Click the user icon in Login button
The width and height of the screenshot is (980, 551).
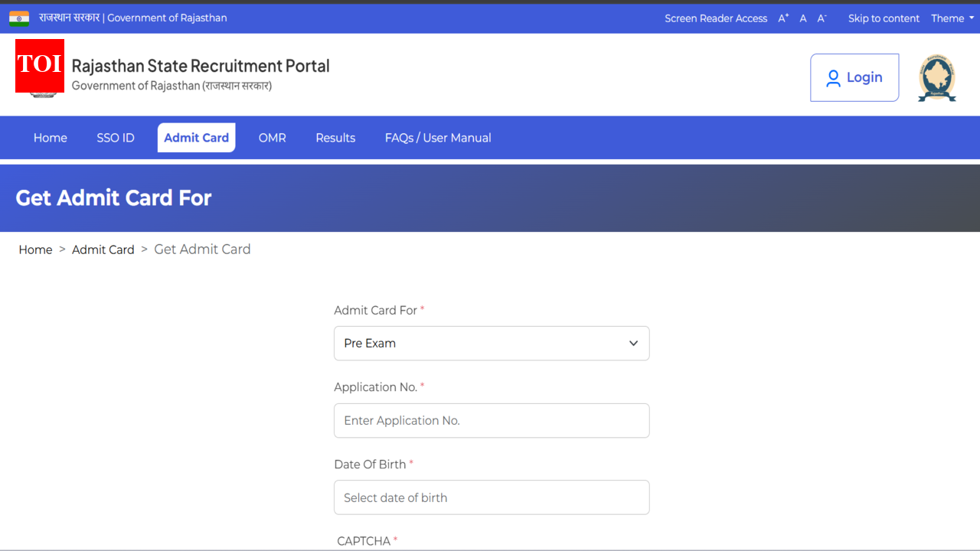click(833, 78)
